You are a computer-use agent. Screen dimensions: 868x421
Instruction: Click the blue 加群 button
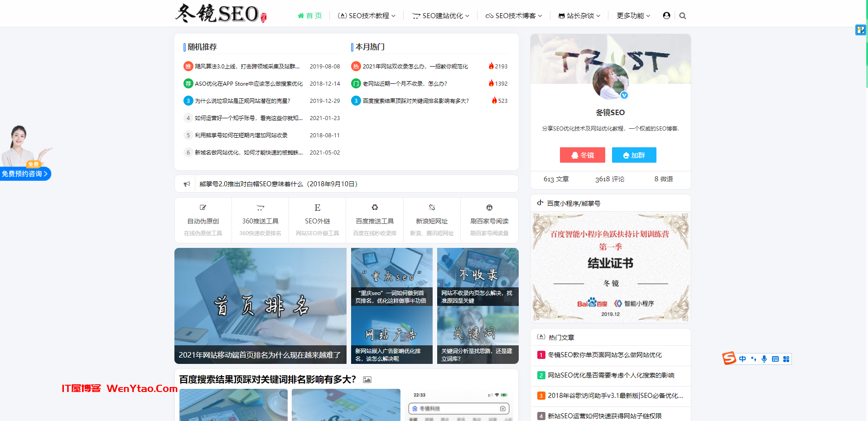(x=634, y=155)
